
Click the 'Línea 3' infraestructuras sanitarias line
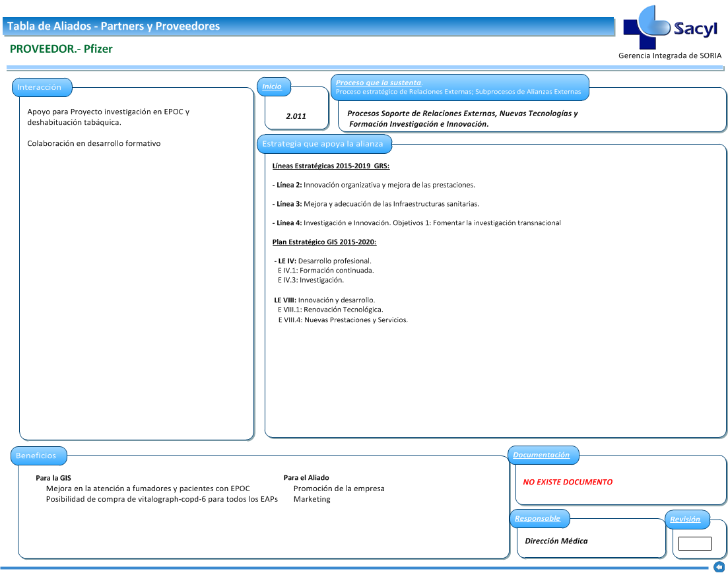[375, 204]
